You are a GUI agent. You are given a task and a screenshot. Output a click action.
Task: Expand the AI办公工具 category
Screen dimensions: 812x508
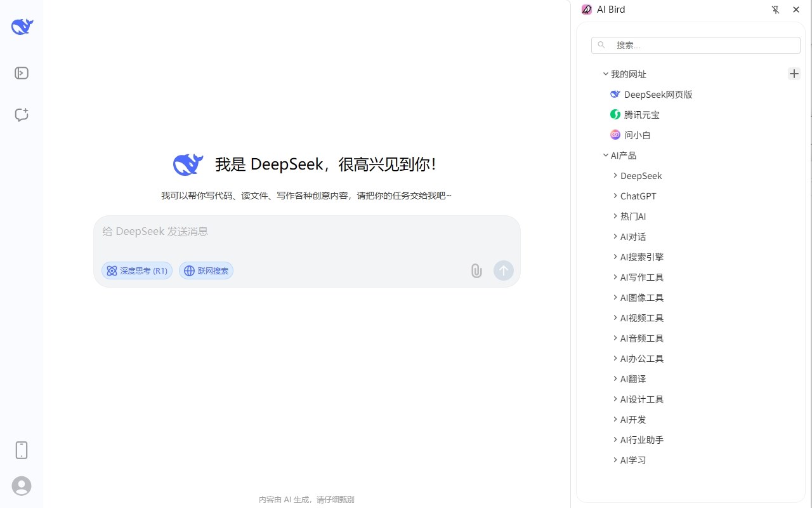[615, 359]
